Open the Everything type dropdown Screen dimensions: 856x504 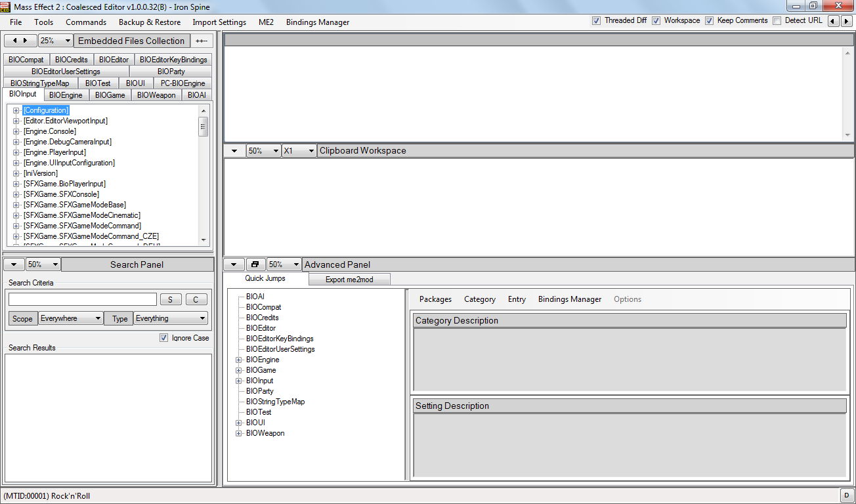[x=171, y=318]
